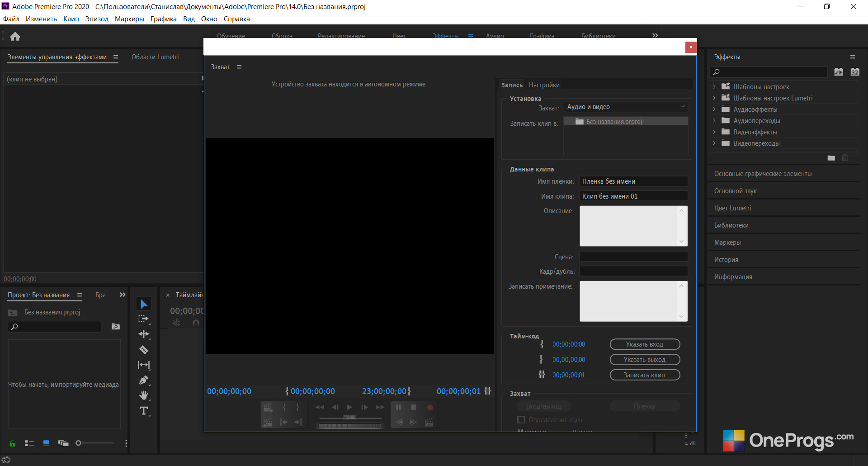Click Step Back one frame in Capture
Viewport: 868px width, 466px height.
coord(335,407)
